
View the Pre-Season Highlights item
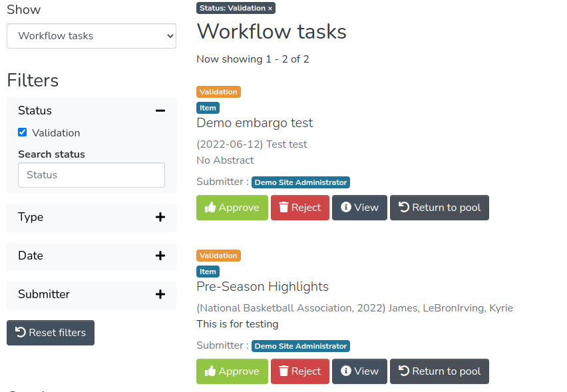point(360,371)
